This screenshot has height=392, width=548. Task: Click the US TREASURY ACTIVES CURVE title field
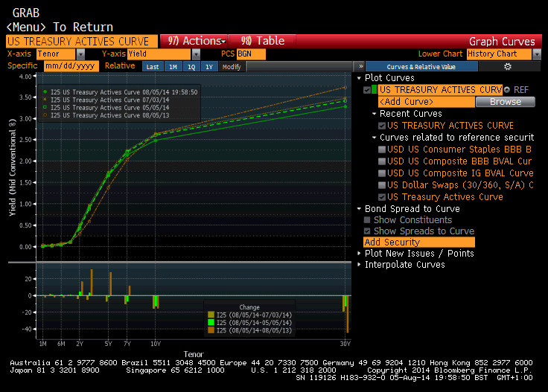pos(82,42)
